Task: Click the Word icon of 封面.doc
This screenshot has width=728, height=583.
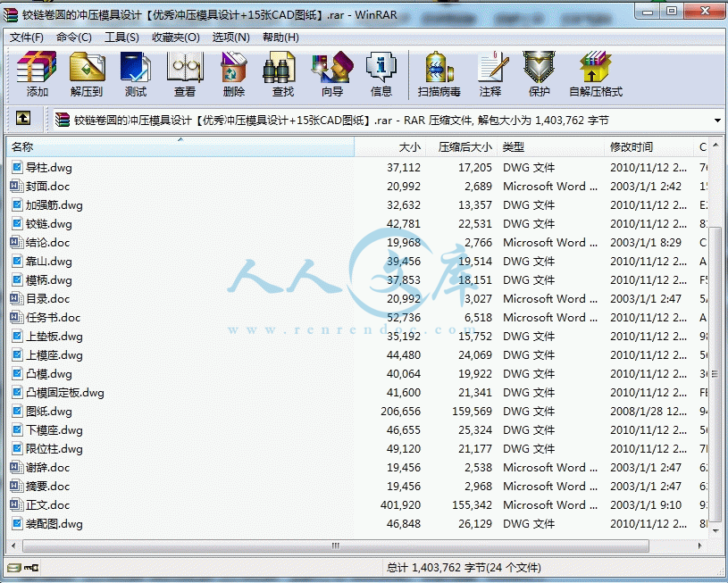Action: (17, 186)
